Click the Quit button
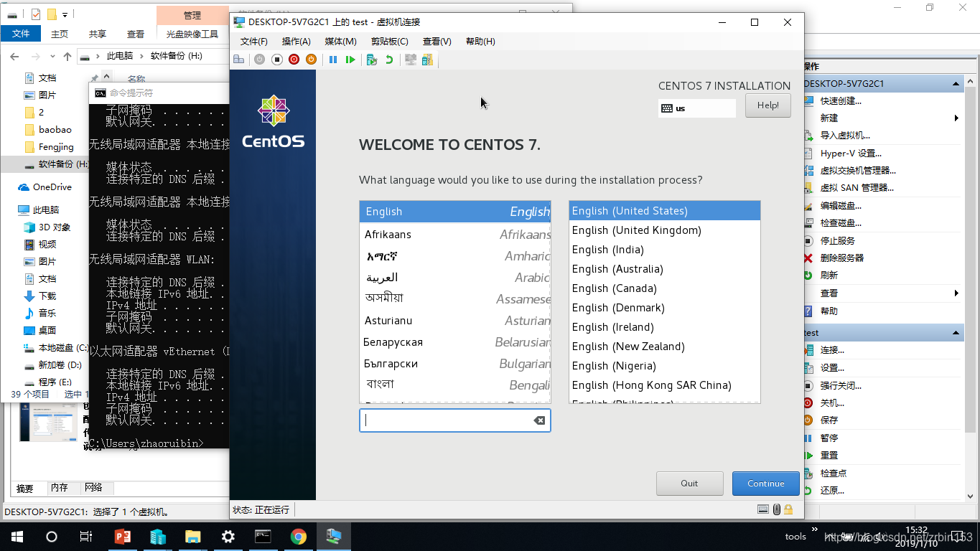This screenshot has height=551, width=980. 689,484
